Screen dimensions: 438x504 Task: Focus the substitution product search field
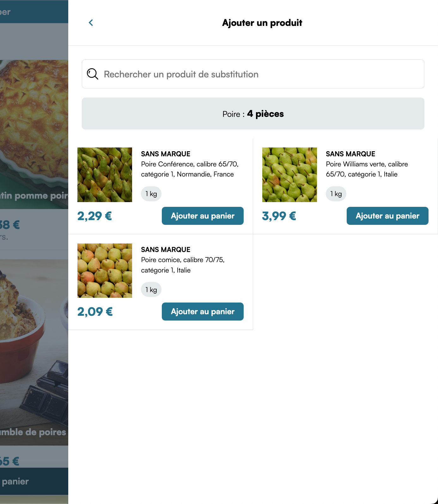tap(259, 74)
